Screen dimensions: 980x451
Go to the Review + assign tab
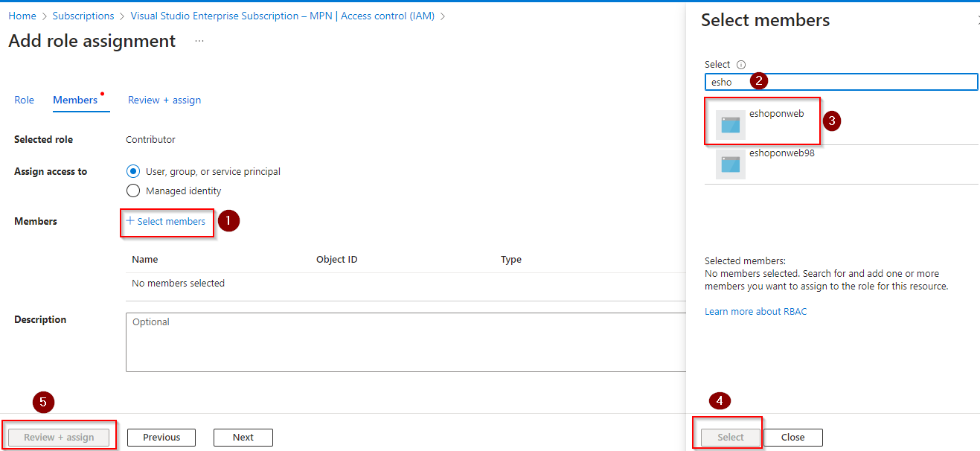[164, 100]
